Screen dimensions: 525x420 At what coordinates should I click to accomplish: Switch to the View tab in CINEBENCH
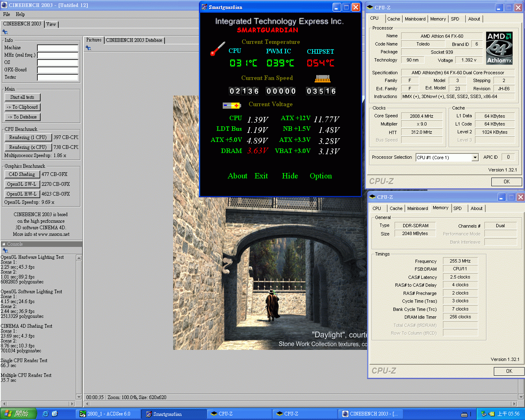51,24
